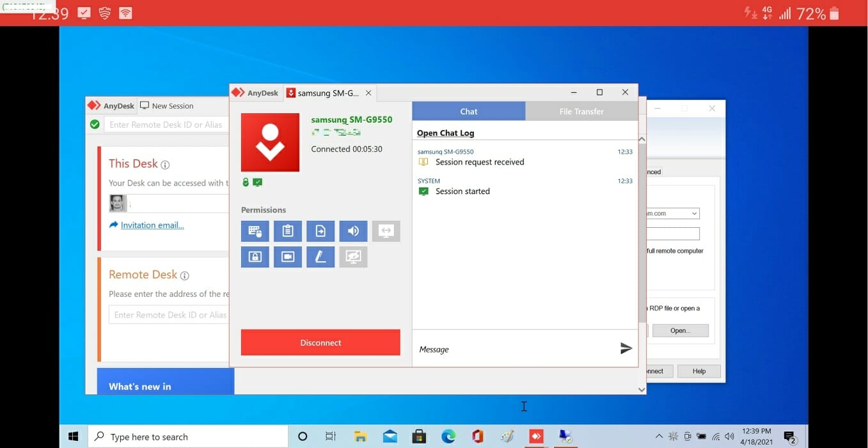This screenshot has width=868, height=448.
Task: Open Microsoft Edge from the taskbar
Action: pyautogui.click(x=448, y=436)
